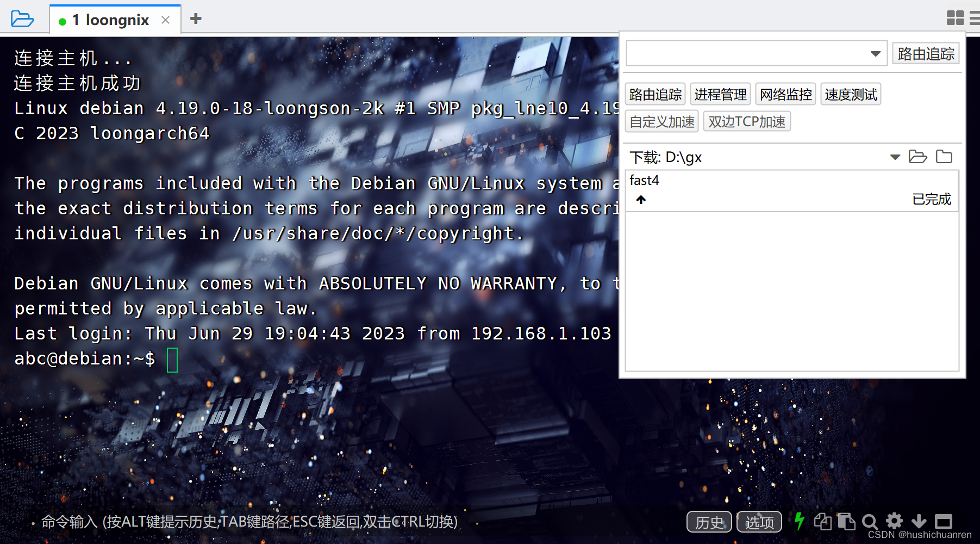980x544 pixels.
Task: Expand the host address dropdown
Action: coord(875,53)
